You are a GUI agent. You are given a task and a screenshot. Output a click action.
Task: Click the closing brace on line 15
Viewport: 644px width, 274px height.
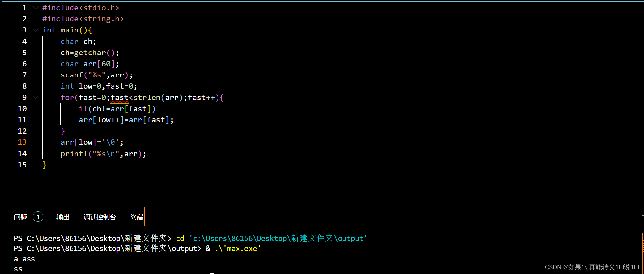45,165
